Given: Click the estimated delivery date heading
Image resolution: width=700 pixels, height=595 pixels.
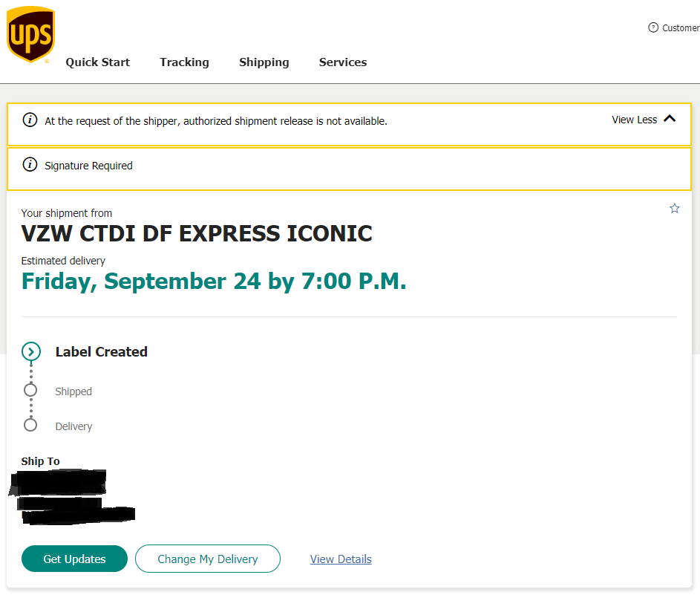Looking at the screenshot, I should point(214,282).
